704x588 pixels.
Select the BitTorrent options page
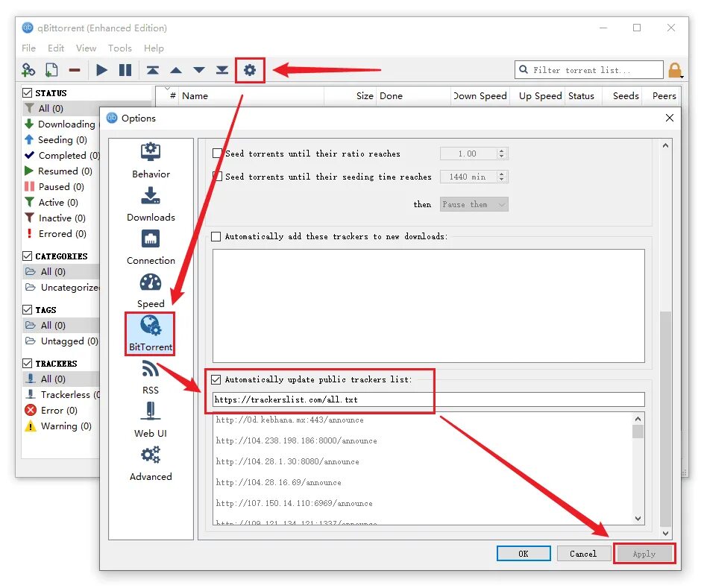(151, 334)
